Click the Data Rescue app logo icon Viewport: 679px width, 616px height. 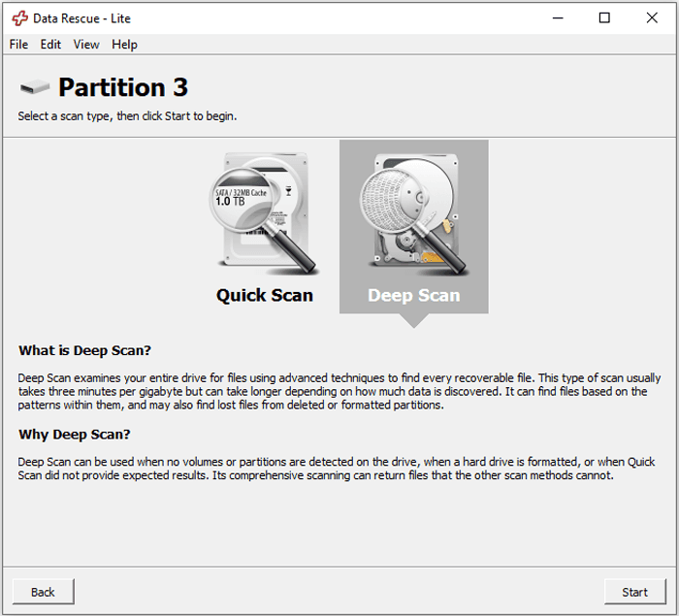coord(20,18)
